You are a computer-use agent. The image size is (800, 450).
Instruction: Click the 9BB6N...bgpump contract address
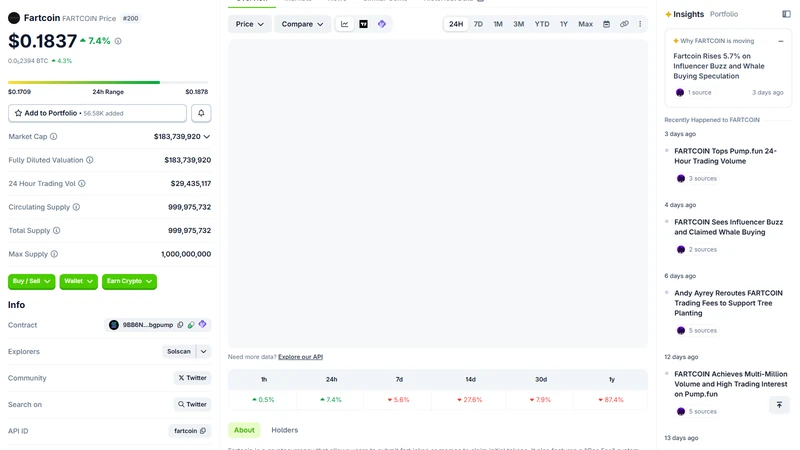(148, 325)
